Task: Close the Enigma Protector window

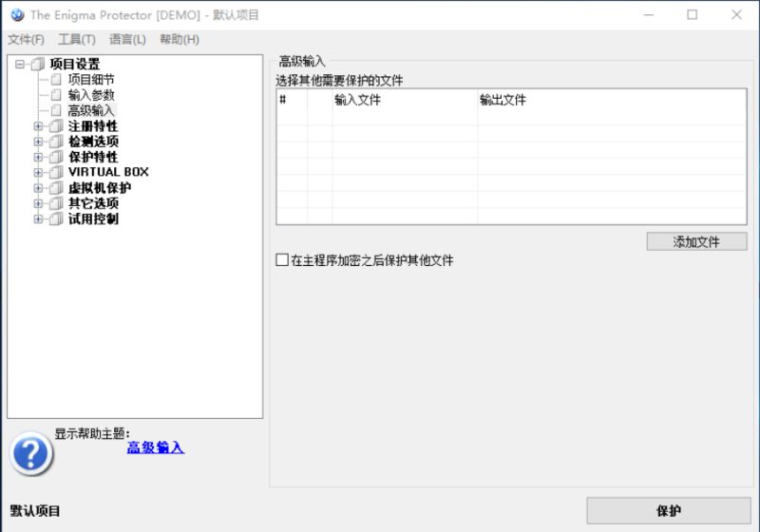Action: coord(736,15)
